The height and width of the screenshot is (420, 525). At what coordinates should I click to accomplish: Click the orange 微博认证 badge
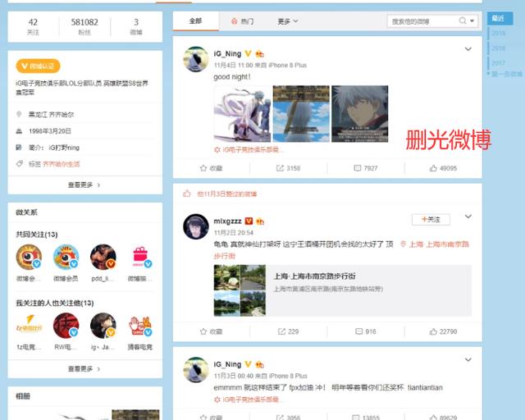(38, 66)
